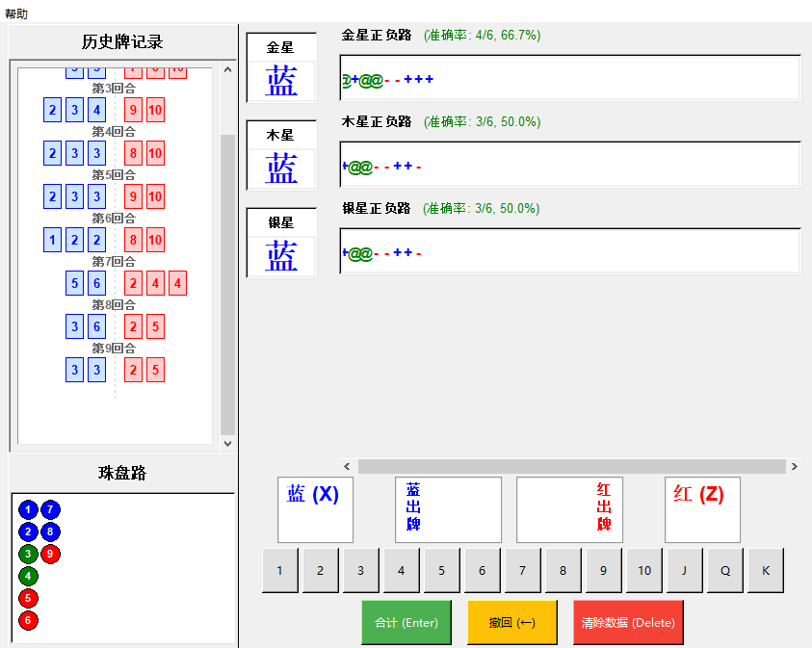Select the 红 (Z) red side option
The image size is (812, 648).
point(702,509)
